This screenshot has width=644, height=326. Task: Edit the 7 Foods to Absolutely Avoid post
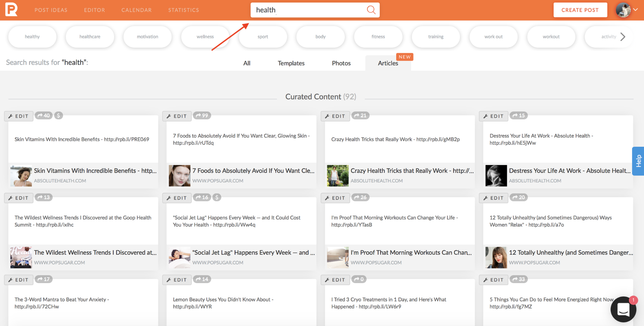[177, 116]
